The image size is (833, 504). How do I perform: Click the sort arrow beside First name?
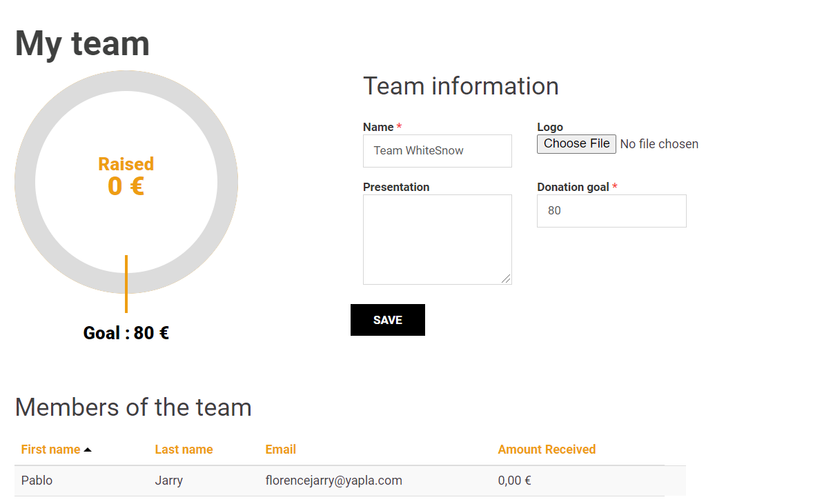tap(88, 450)
